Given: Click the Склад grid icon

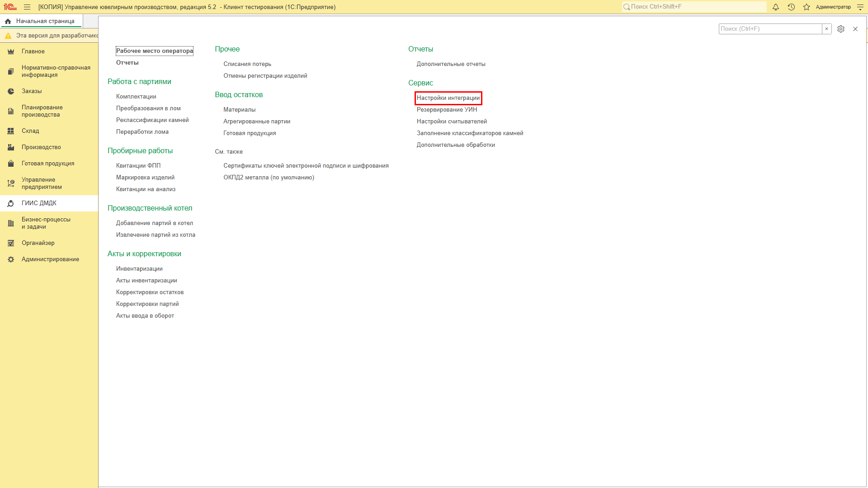Looking at the screenshot, I should tap(11, 131).
